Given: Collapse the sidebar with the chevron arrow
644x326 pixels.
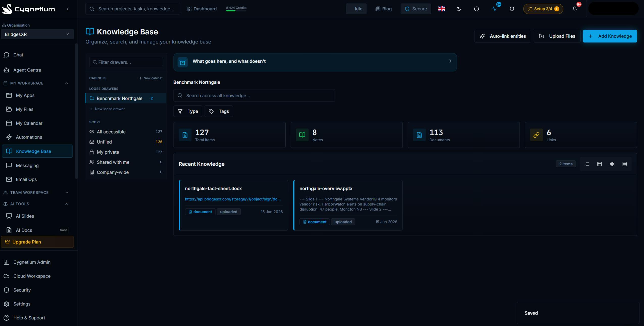Looking at the screenshot, I should (67, 9).
